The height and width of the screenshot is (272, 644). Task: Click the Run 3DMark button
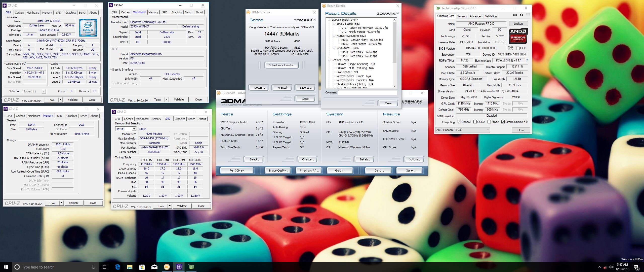(x=237, y=171)
